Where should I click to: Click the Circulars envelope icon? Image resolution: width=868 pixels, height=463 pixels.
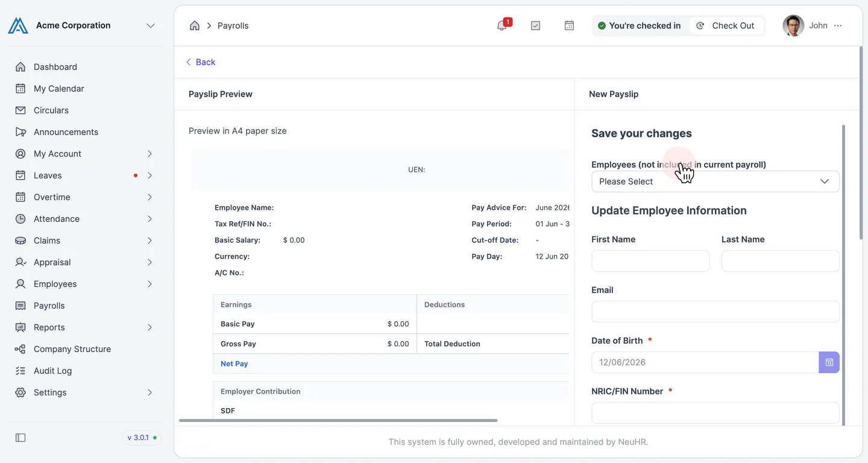click(x=20, y=110)
